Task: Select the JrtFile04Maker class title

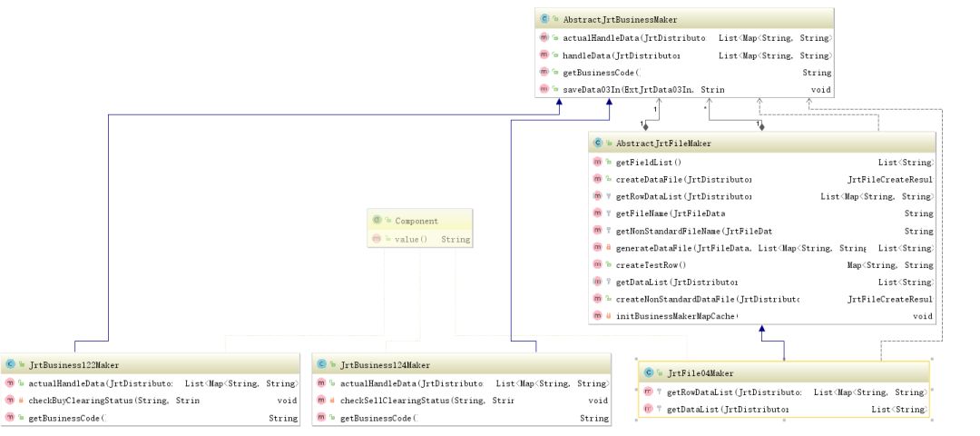Action: pos(700,372)
